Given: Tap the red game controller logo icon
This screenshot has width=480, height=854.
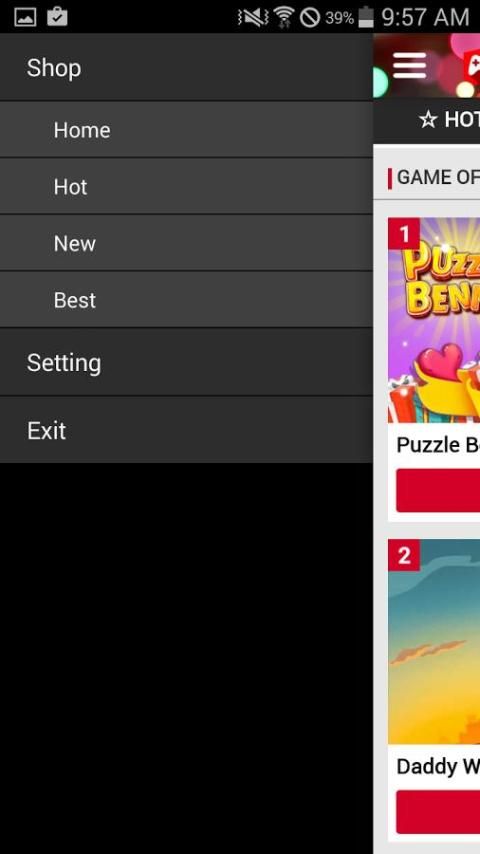Looking at the screenshot, I should pyautogui.click(x=472, y=67).
